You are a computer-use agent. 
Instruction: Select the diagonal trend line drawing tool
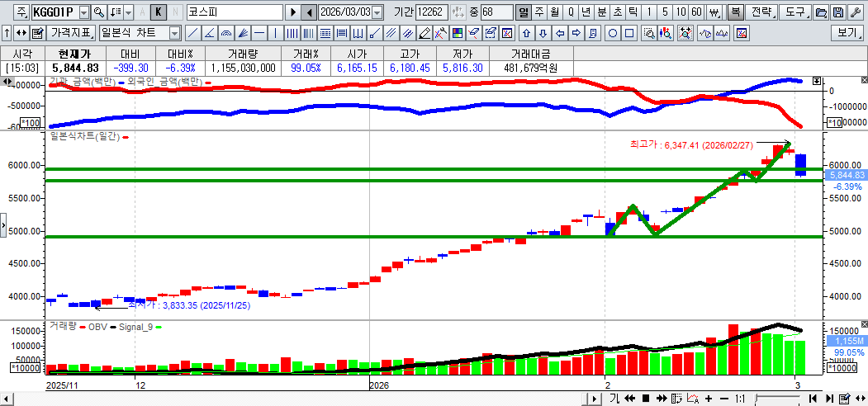click(192, 34)
